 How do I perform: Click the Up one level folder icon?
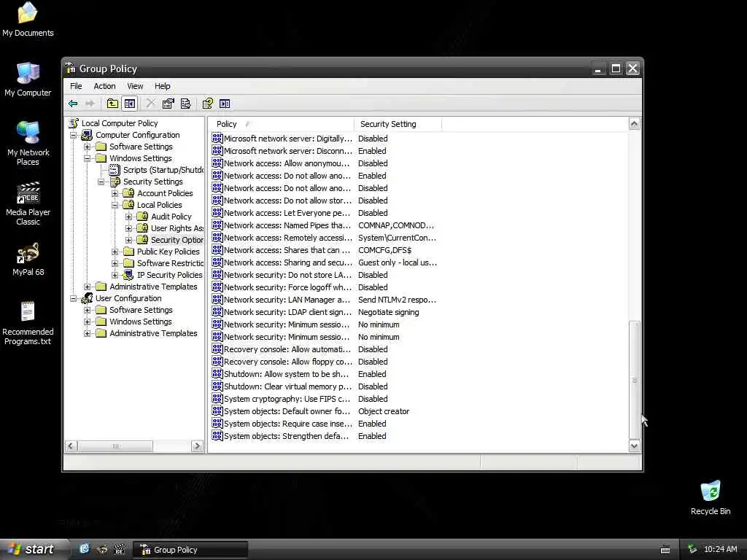pos(112,104)
